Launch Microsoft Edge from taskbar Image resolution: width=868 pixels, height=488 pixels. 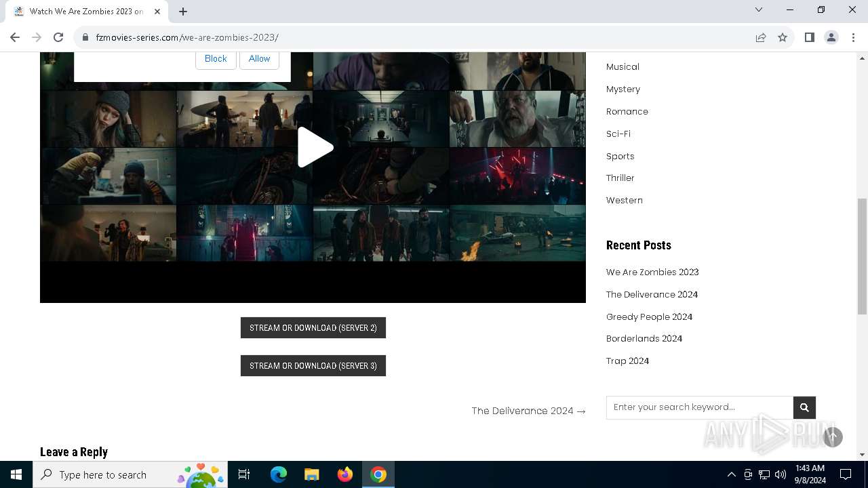coord(279,474)
